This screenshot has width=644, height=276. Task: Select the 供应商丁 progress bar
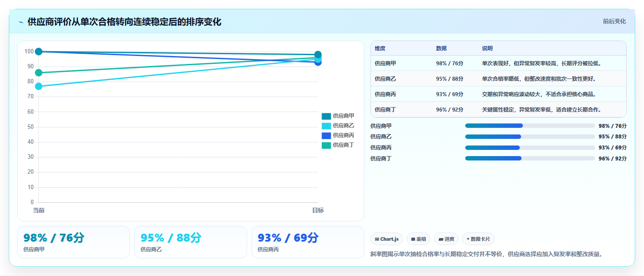pos(530,158)
